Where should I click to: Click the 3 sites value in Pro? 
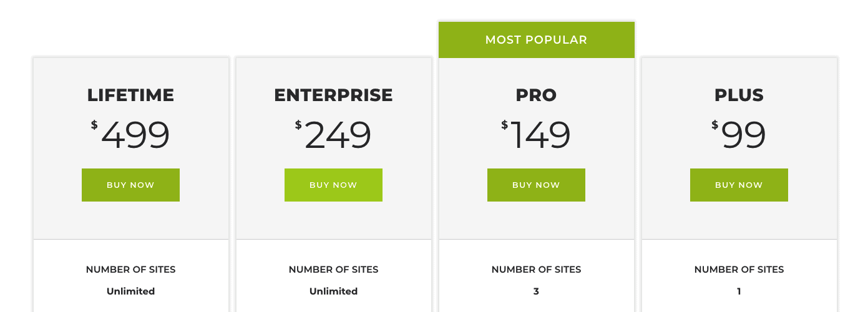pos(536,291)
